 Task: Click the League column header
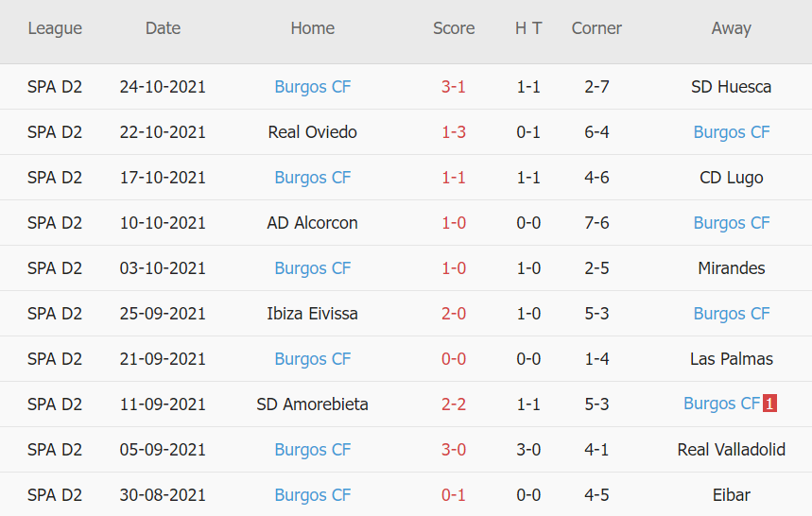55,28
